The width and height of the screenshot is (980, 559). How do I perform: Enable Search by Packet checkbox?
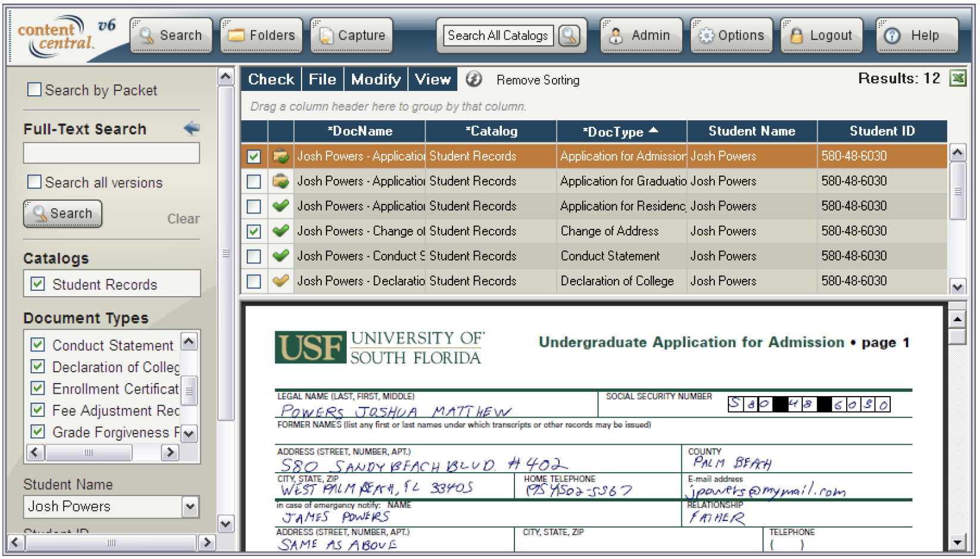[x=34, y=90]
